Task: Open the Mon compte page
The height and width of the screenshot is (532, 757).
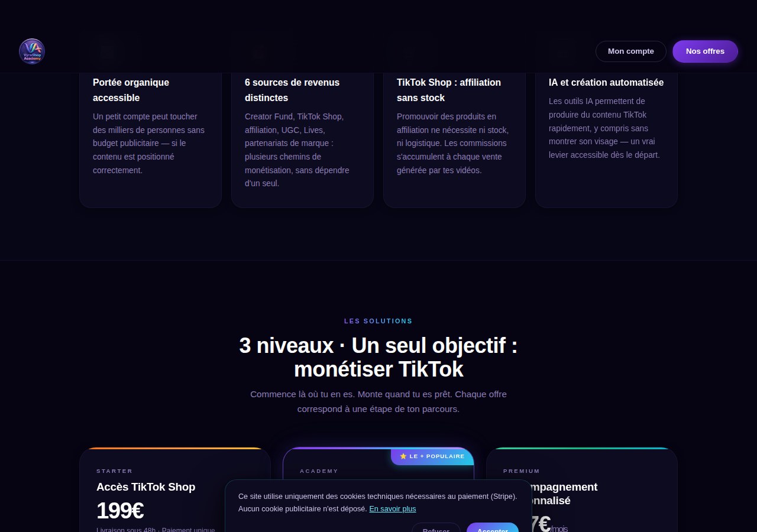Action: click(631, 51)
